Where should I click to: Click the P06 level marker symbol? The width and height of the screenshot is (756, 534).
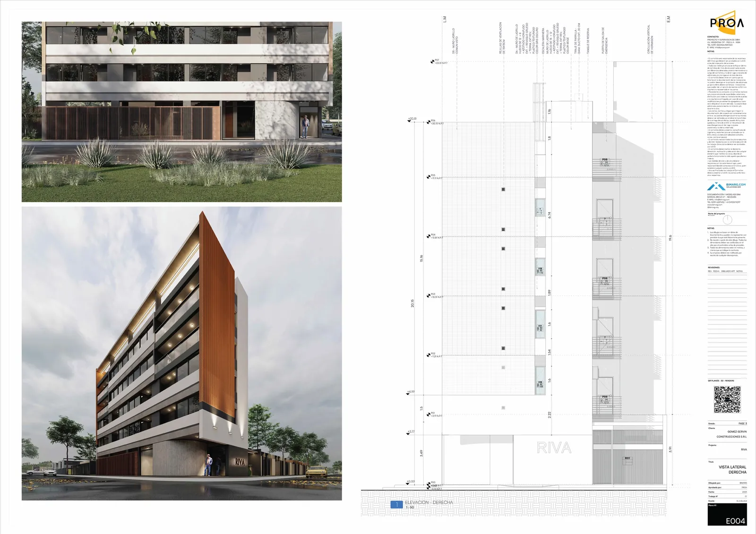[x=429, y=122]
